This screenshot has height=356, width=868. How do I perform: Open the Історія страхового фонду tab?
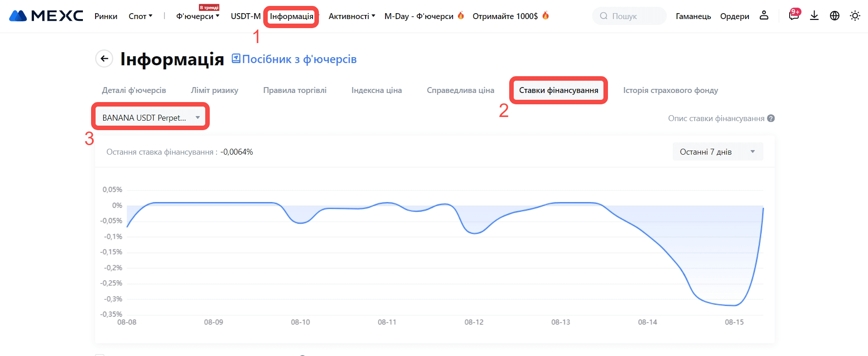click(x=670, y=90)
